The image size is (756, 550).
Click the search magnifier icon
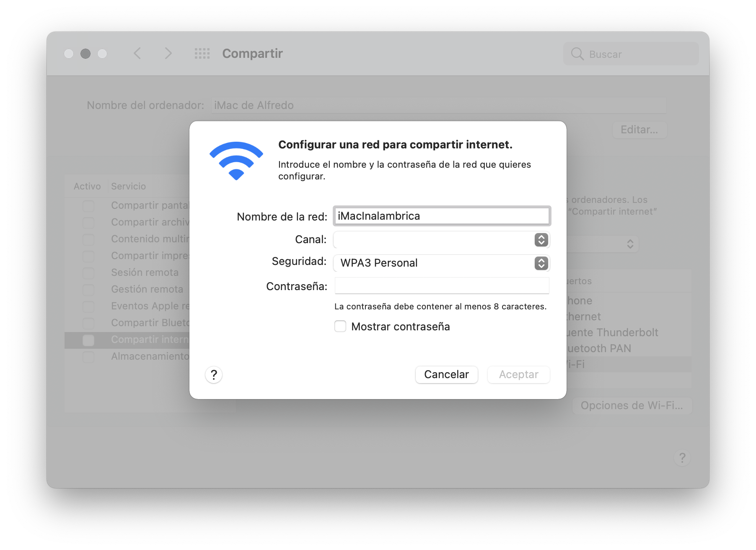[x=577, y=54]
